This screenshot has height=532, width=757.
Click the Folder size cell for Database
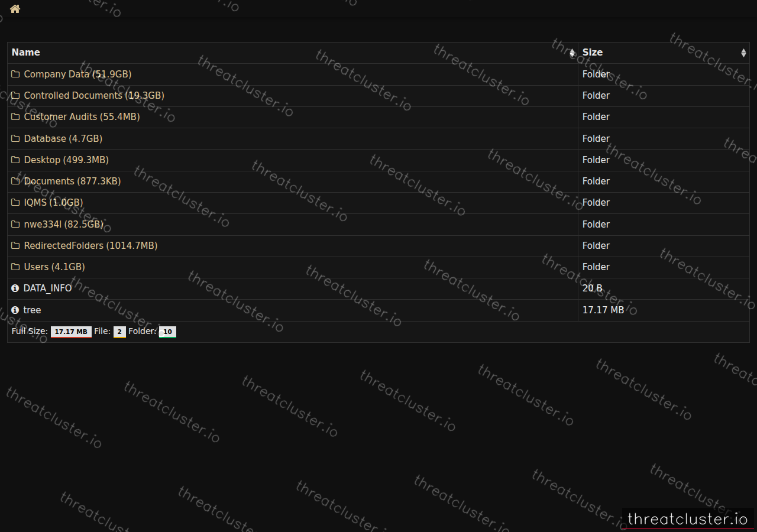coord(664,139)
